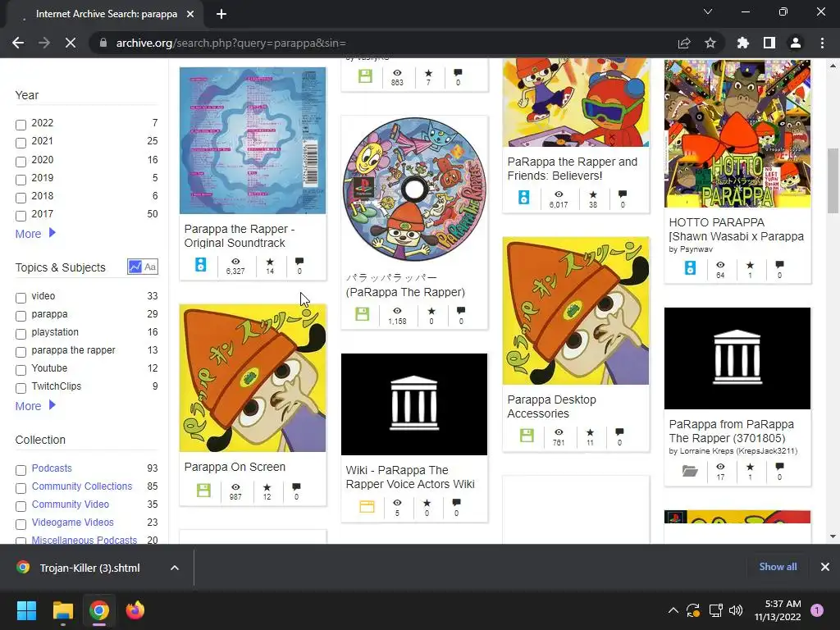
Task: Click the browser extensions puzzle icon
Action: (742, 43)
